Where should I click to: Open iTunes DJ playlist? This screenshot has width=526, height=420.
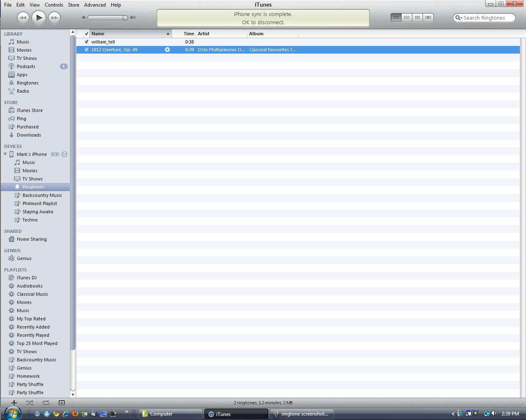(27, 278)
